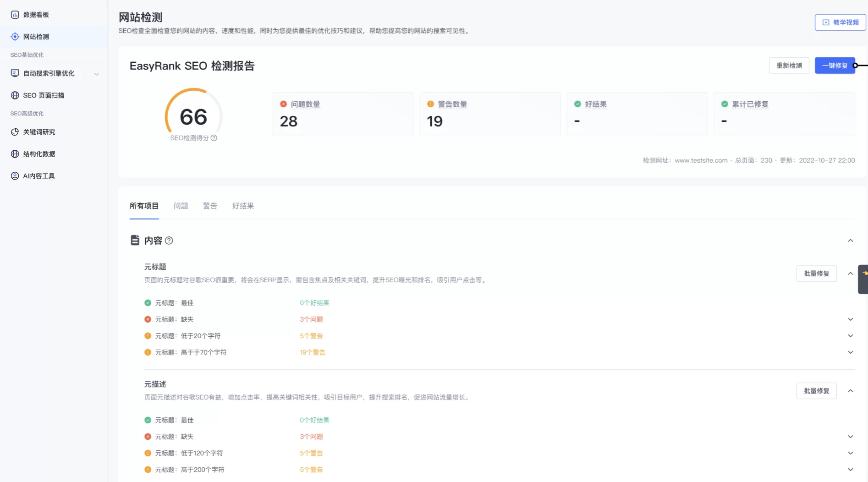868x482 pixels.
Task: Click orange icon of 高于于70个字符 row
Action: point(148,352)
